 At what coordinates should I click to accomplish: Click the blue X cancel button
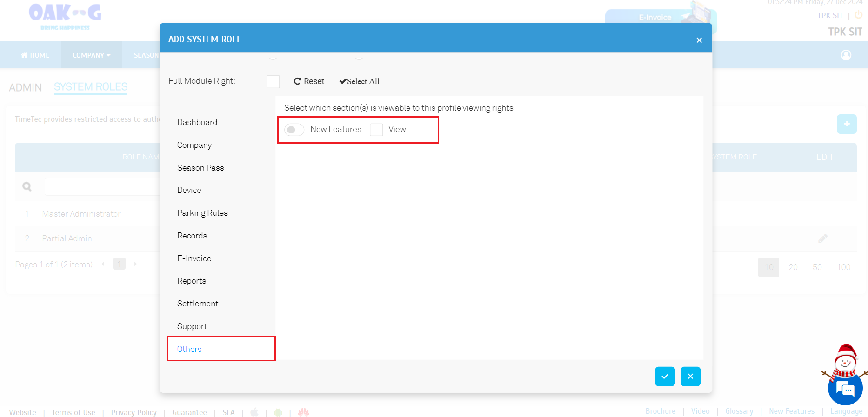click(690, 377)
